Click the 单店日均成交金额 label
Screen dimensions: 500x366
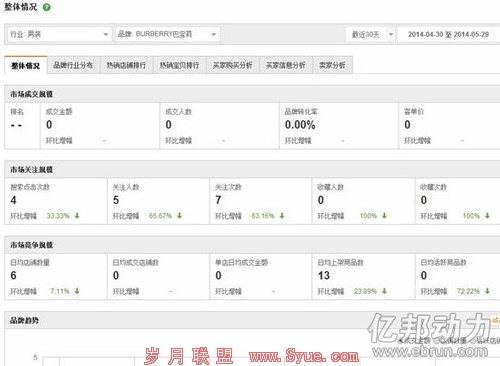(241, 262)
